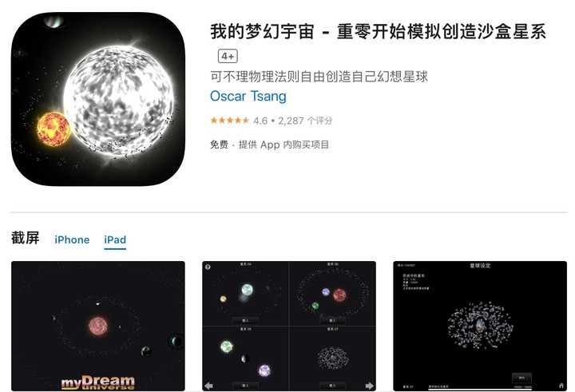Open the first screenshot with red star
Screen dimensions: 575x392
pos(98,326)
